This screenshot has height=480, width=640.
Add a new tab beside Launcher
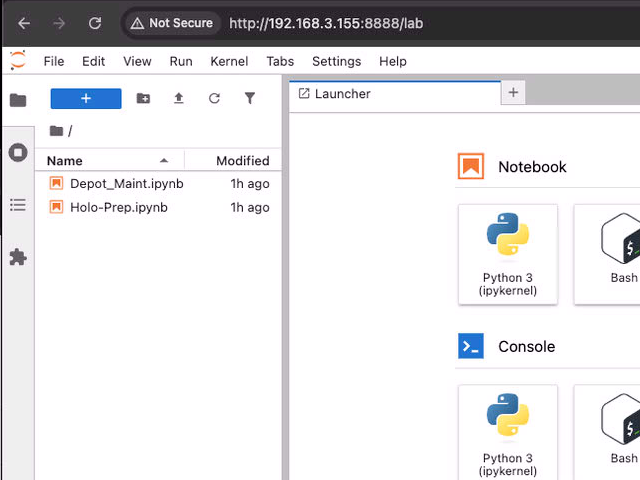(x=513, y=92)
